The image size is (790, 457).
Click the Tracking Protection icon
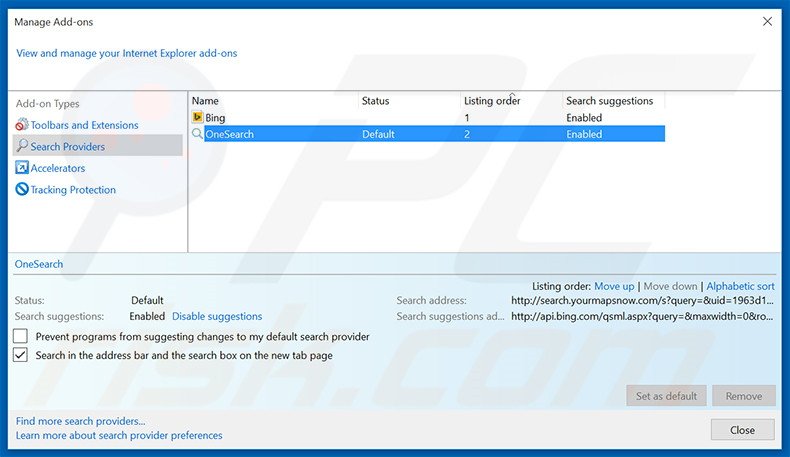22,189
